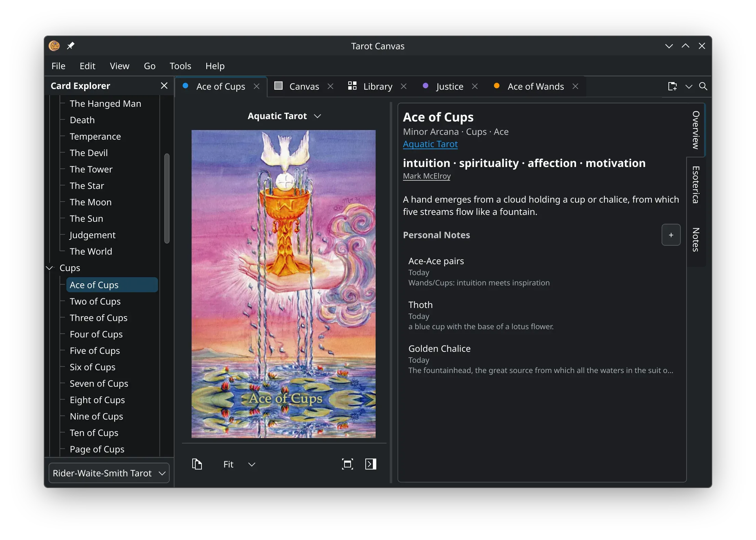756x540 pixels.
Task: Open the Fit zoom dropdown
Action: tap(239, 464)
